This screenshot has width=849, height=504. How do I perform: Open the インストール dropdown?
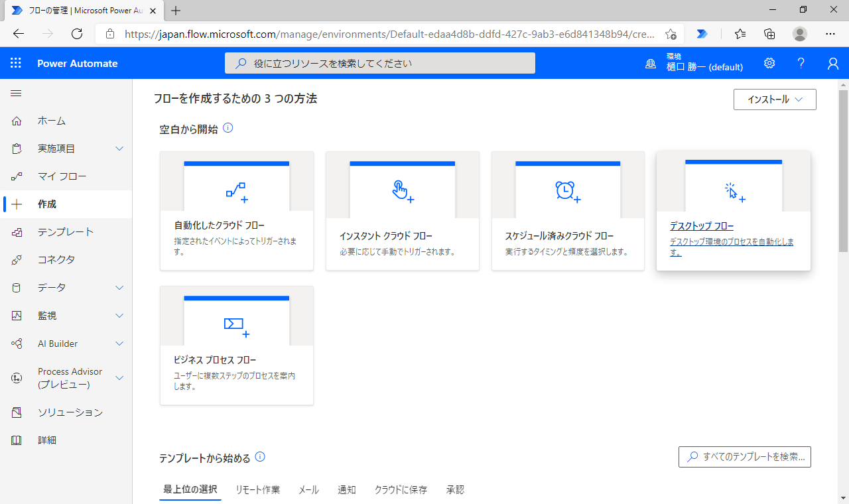click(775, 99)
